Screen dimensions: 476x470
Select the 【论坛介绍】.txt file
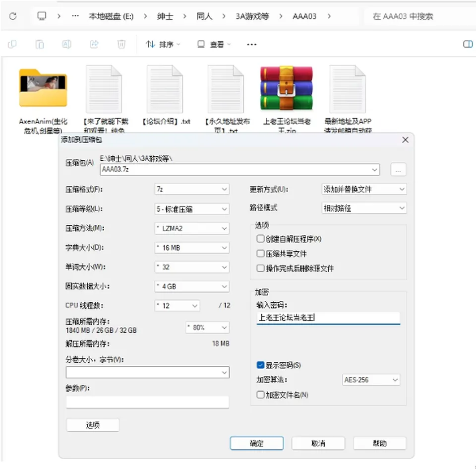[x=166, y=96]
